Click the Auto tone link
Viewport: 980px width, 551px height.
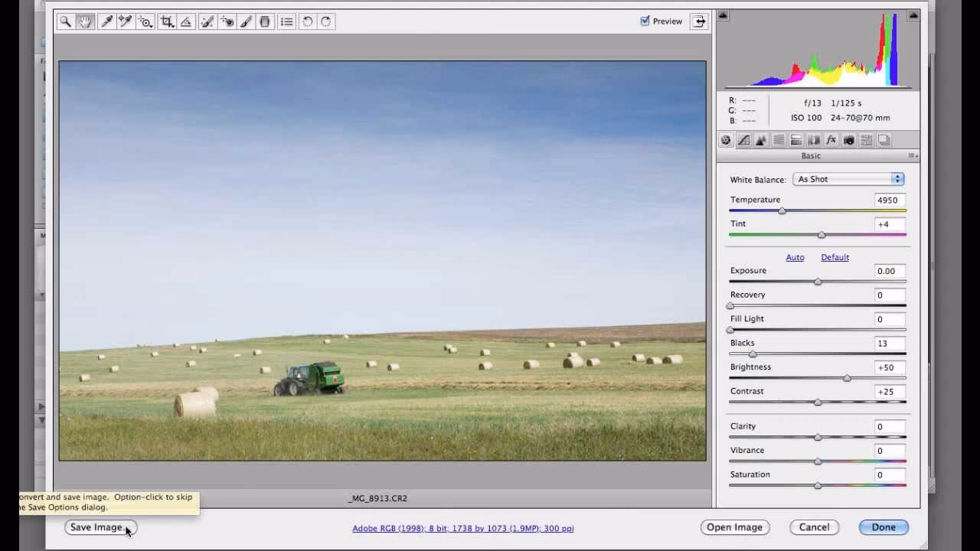(795, 257)
